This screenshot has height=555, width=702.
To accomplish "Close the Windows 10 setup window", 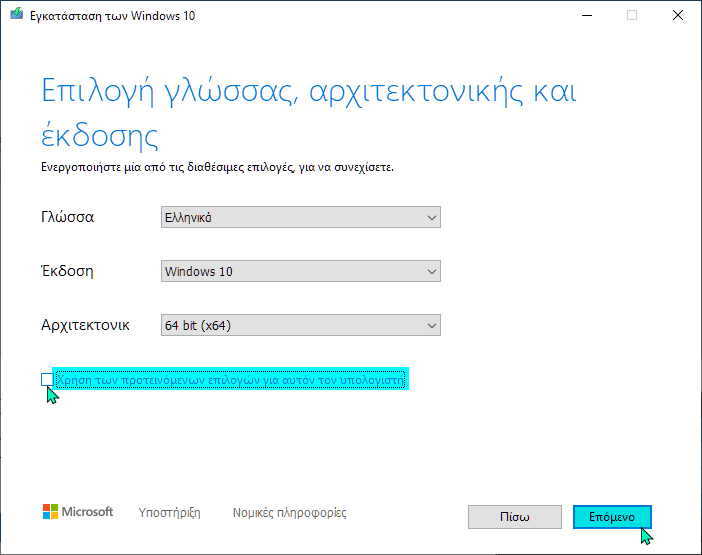I will pos(678,15).
